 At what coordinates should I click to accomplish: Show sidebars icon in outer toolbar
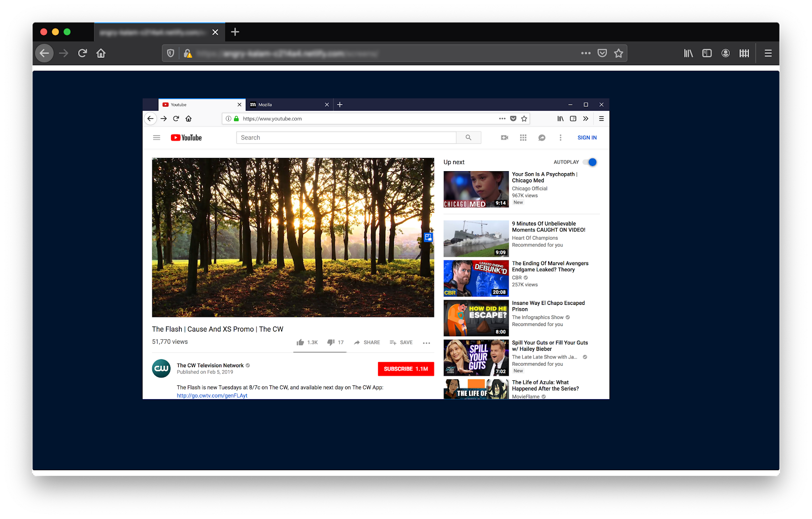[707, 53]
